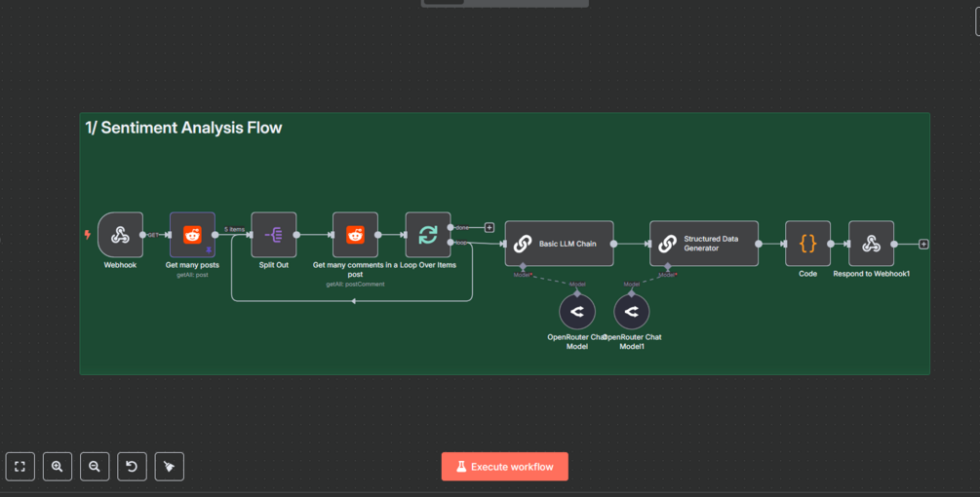
Task: Click the fit-to-view canvas icon
Action: (20, 467)
